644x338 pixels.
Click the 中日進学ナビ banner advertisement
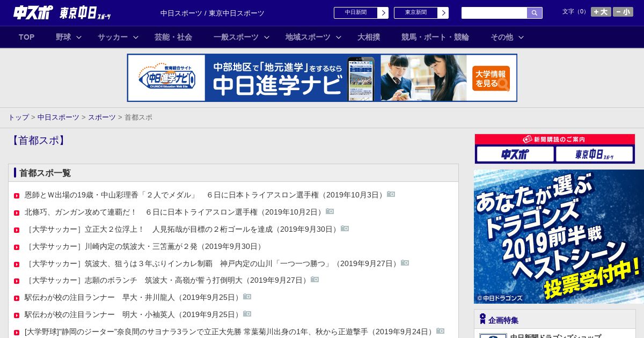point(322,78)
